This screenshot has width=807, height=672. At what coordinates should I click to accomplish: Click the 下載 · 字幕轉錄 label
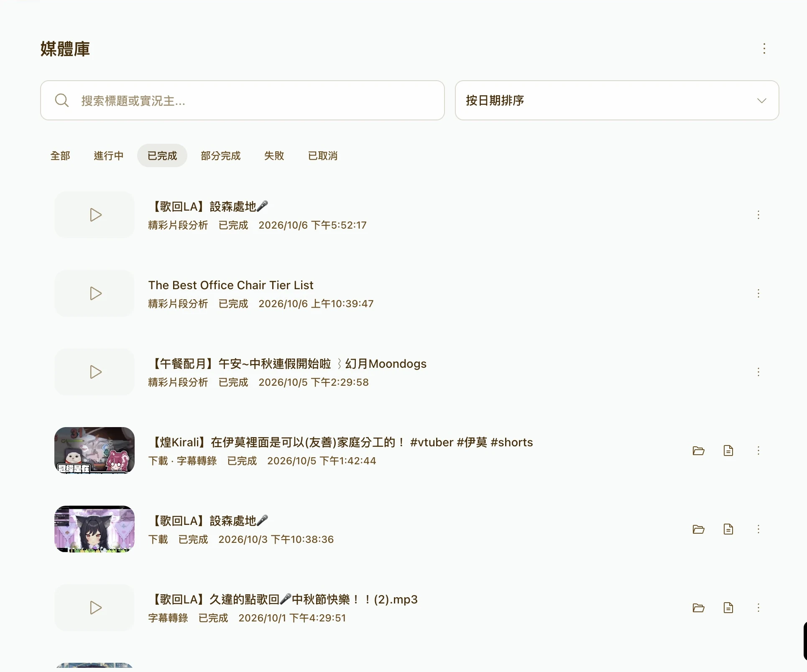pyautogui.click(x=183, y=461)
